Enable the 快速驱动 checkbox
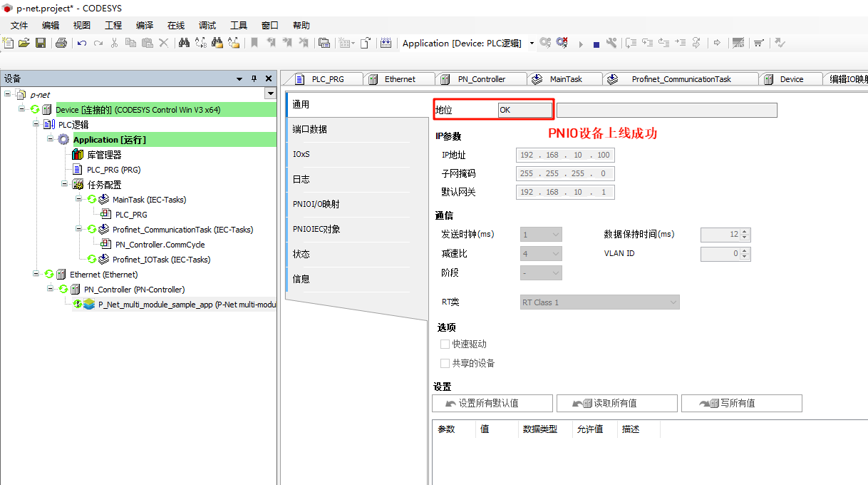The width and height of the screenshot is (868, 485). coord(445,344)
